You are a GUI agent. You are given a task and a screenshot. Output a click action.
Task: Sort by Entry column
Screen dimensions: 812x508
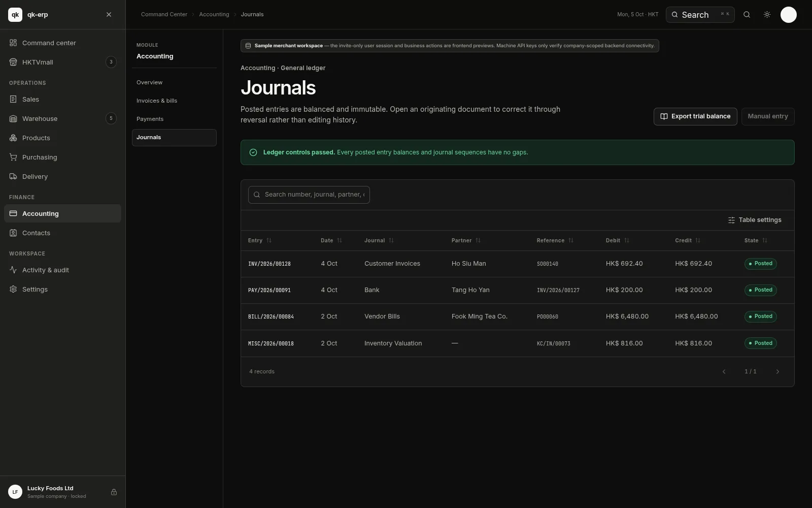(260, 240)
